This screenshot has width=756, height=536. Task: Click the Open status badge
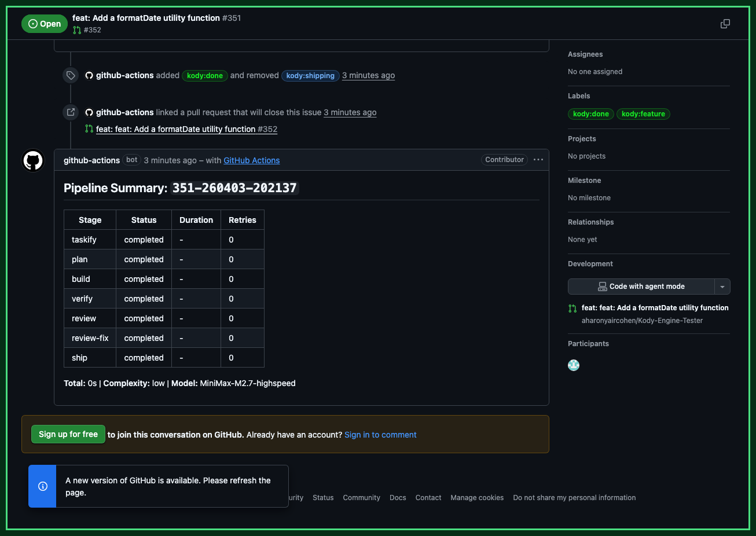click(45, 24)
